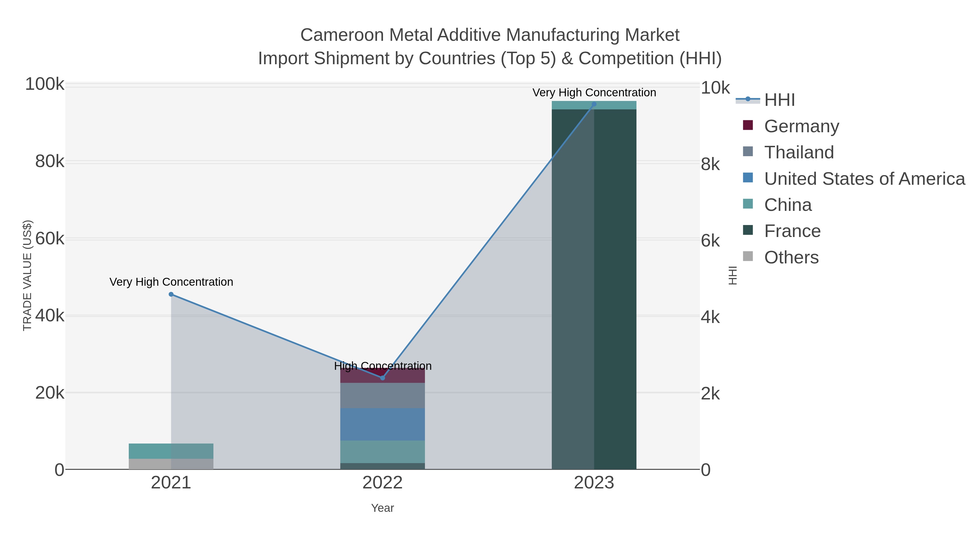Click the 40k left axis tick
The width and height of the screenshot is (980, 551).
tap(50, 316)
